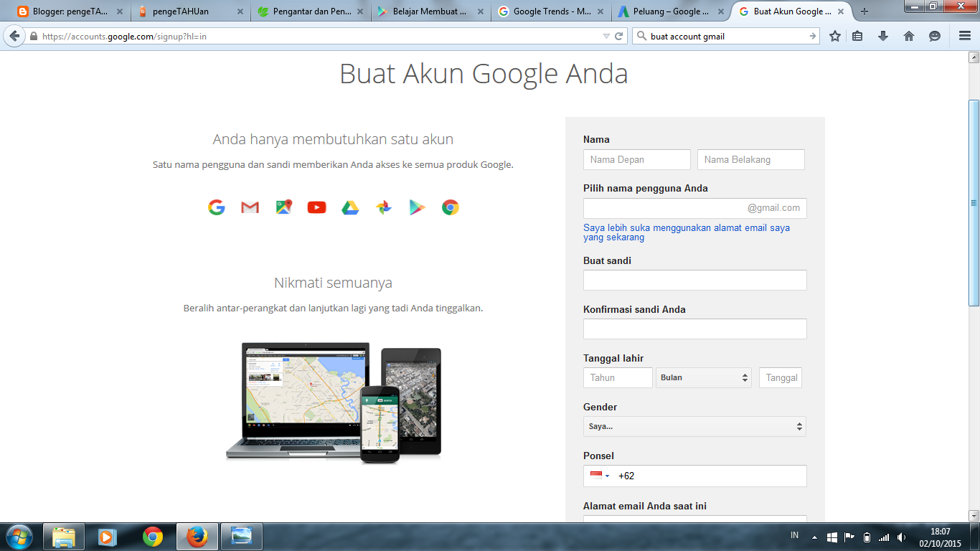Click the Konfirmasi sandi Anda field
The width and height of the screenshot is (980, 551).
click(694, 329)
